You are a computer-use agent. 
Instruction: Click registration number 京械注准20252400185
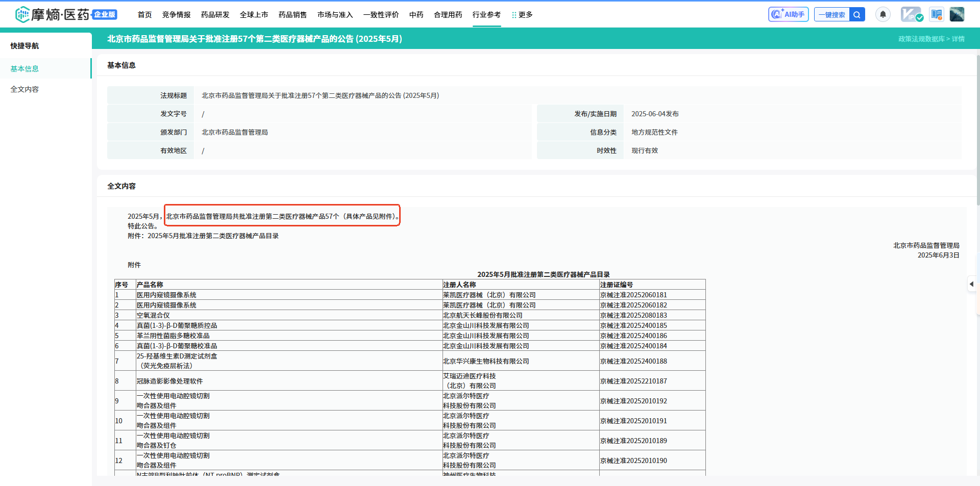(x=633, y=325)
